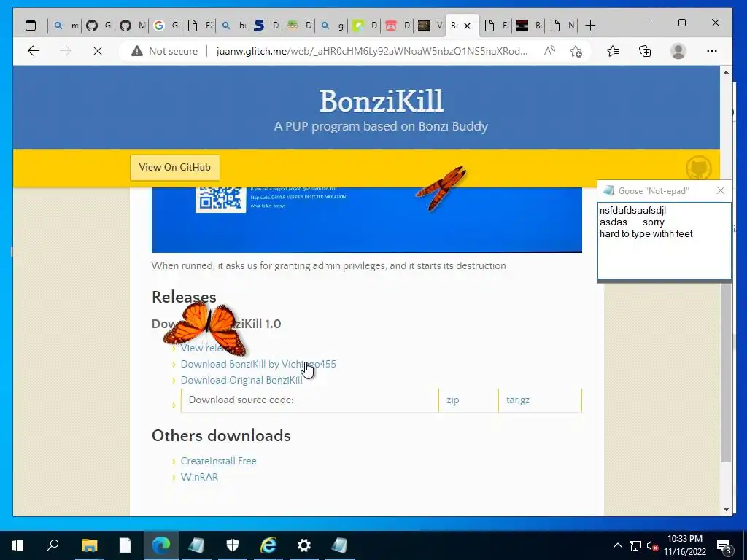747x560 pixels.
Task: Open Windows Security shield from taskbar
Action: (233, 545)
